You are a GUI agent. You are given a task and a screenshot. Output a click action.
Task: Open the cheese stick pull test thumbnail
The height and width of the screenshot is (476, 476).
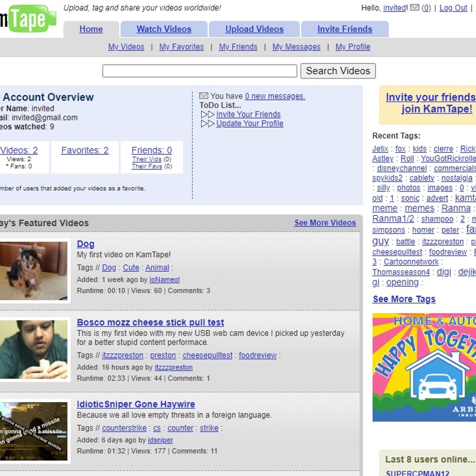point(34,350)
